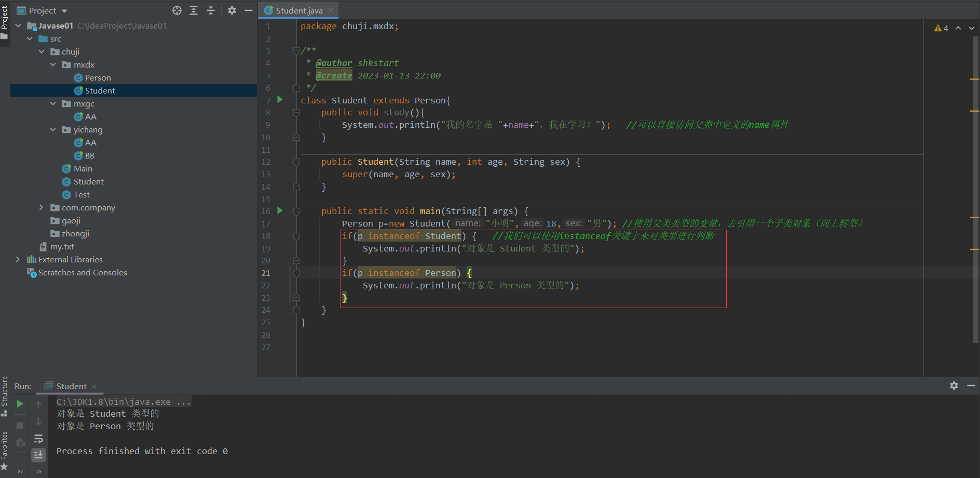
Task: Go to previous highlighted error arrow
Action: coord(958,28)
